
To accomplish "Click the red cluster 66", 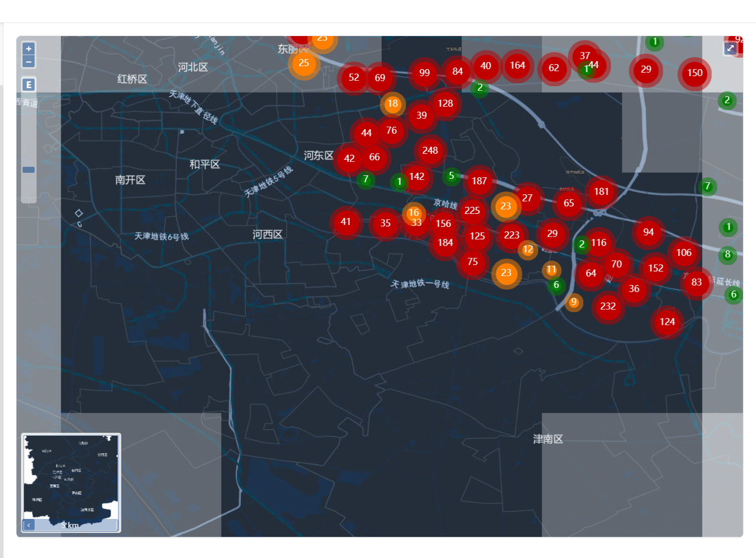I will pos(374,157).
